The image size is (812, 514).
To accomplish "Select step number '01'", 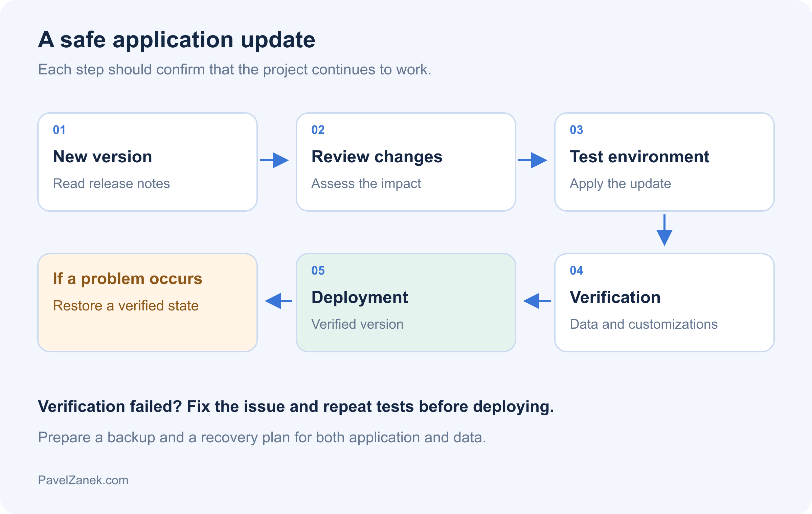I will pyautogui.click(x=59, y=130).
